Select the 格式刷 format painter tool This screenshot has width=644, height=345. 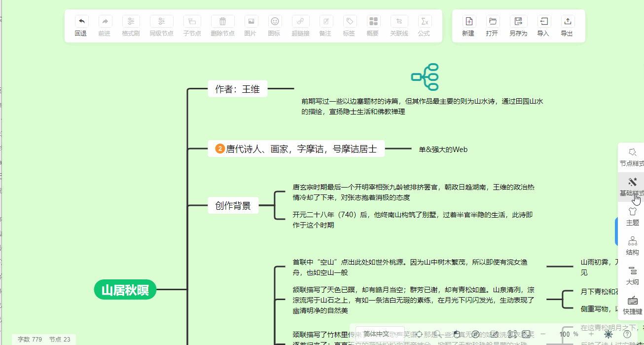click(x=131, y=26)
